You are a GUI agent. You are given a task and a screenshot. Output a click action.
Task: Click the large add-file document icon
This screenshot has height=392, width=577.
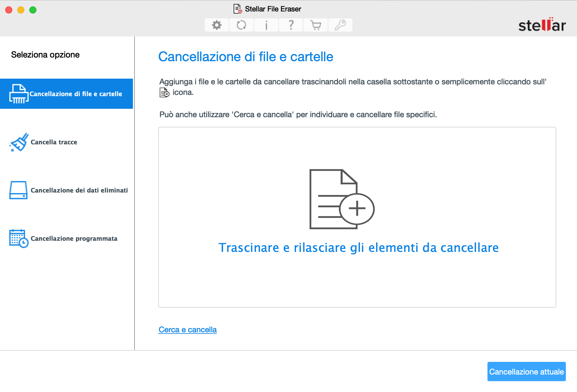(x=342, y=199)
